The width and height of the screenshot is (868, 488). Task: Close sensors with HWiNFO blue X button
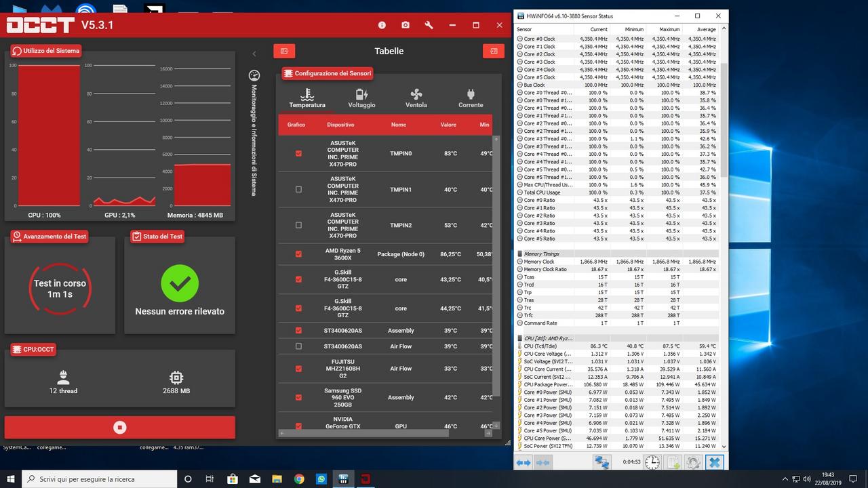[x=714, y=462]
